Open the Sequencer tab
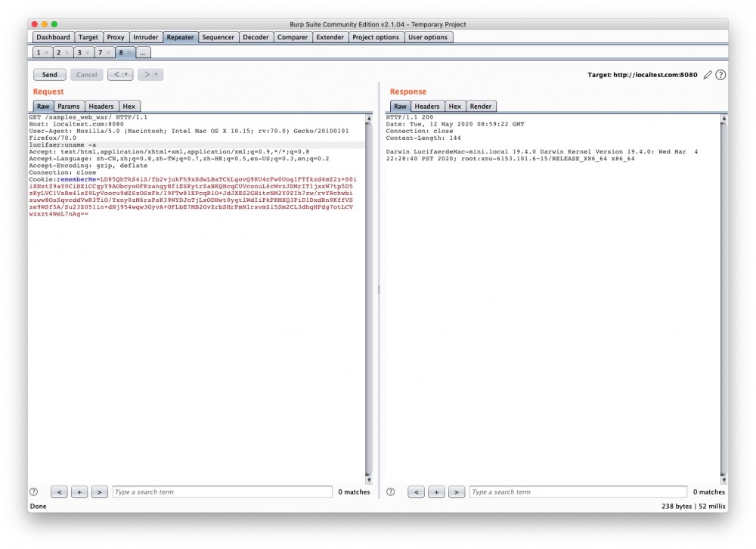This screenshot has width=756, height=549. 218,37
